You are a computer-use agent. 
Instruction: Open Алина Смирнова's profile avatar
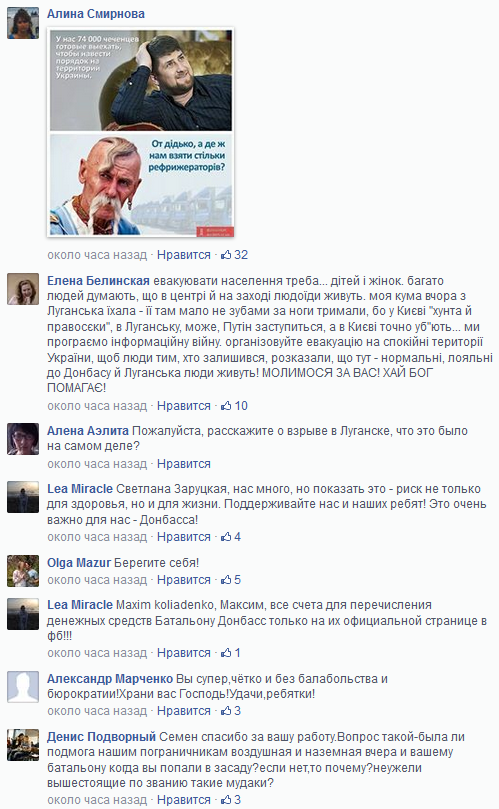pyautogui.click(x=23, y=23)
